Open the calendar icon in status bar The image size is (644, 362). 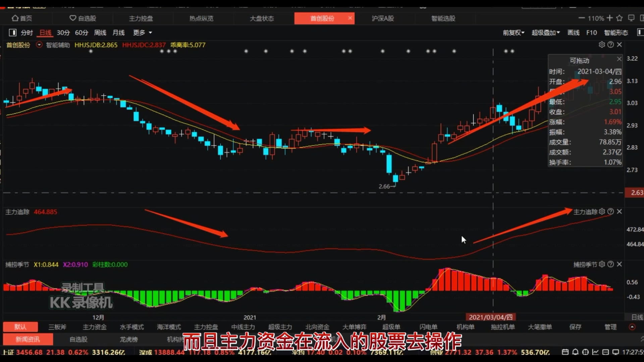[x=565, y=352]
